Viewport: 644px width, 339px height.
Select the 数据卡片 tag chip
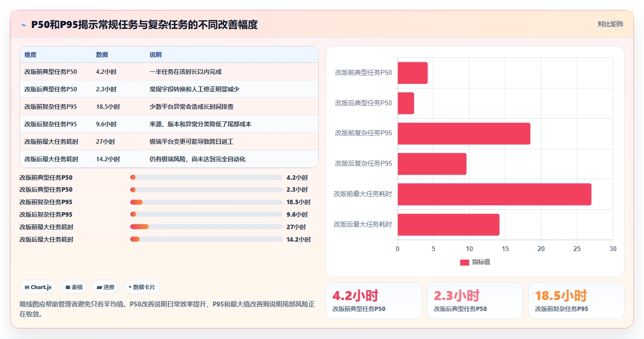[142, 287]
